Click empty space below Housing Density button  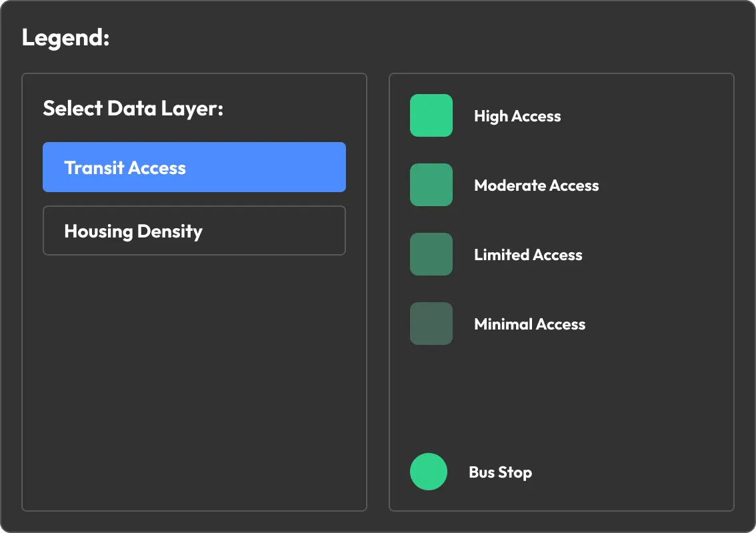(x=194, y=380)
